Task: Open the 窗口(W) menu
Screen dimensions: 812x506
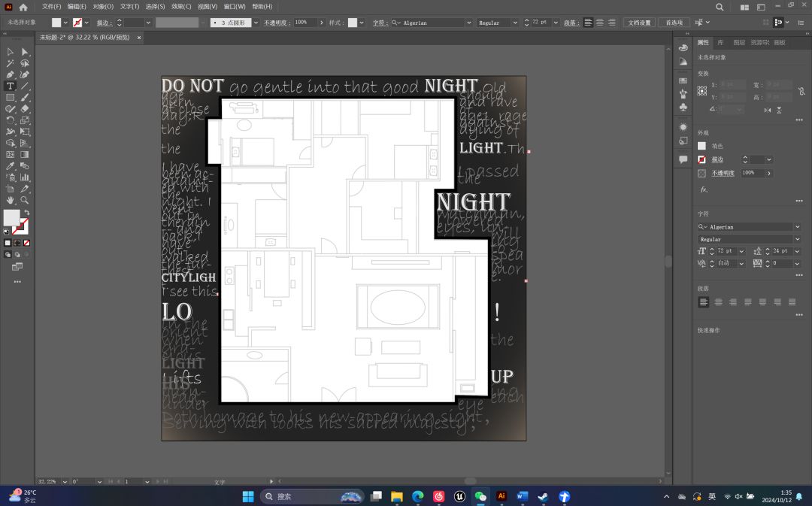Action: click(x=235, y=7)
